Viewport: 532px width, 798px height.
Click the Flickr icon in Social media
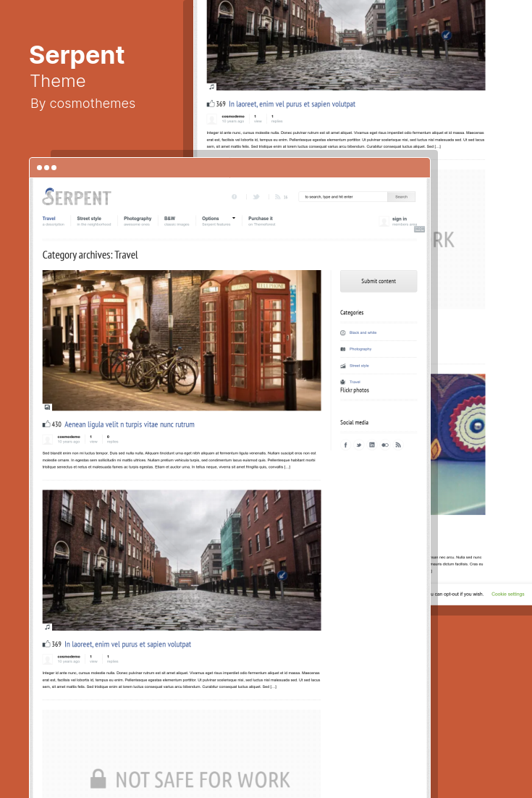[384, 445]
